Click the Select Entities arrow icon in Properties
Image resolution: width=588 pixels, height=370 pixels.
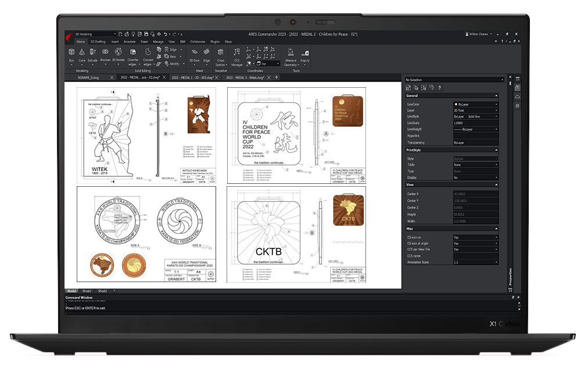click(416, 87)
